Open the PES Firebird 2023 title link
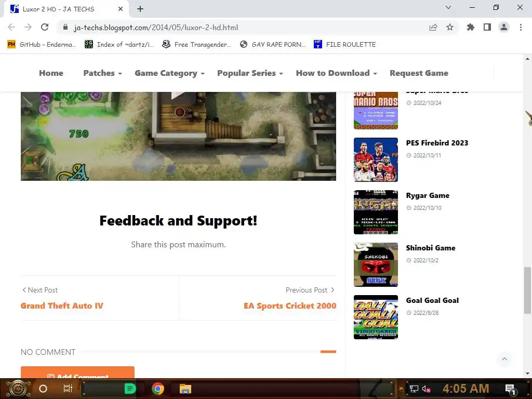The height and width of the screenshot is (399, 532). 437,143
